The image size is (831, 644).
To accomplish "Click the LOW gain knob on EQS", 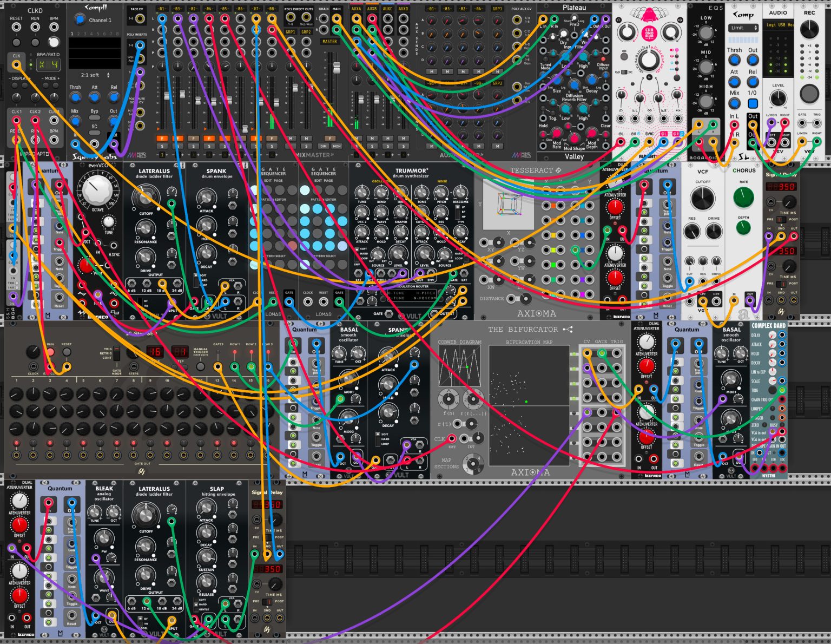I will tap(706, 32).
